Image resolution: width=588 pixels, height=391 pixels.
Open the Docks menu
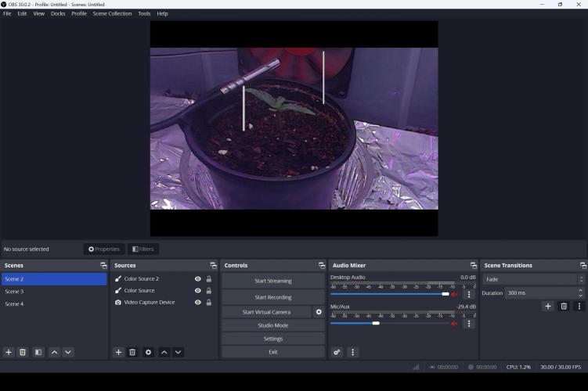[x=58, y=13]
